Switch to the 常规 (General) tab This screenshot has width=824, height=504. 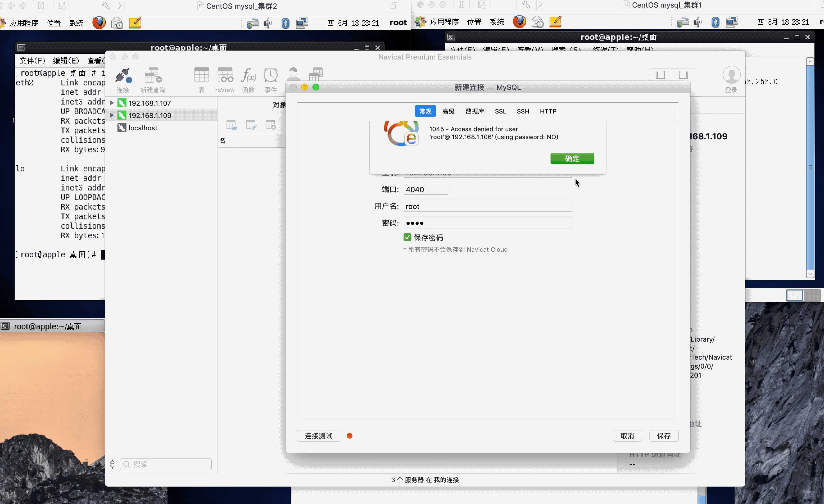pyautogui.click(x=425, y=111)
